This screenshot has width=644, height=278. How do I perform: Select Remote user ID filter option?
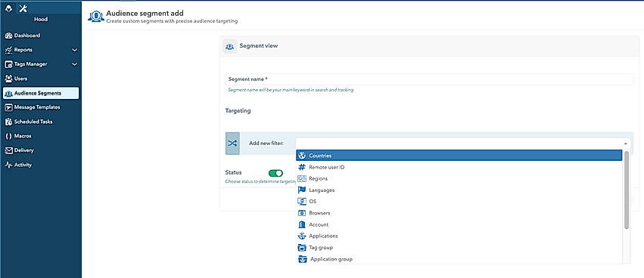tap(459, 167)
